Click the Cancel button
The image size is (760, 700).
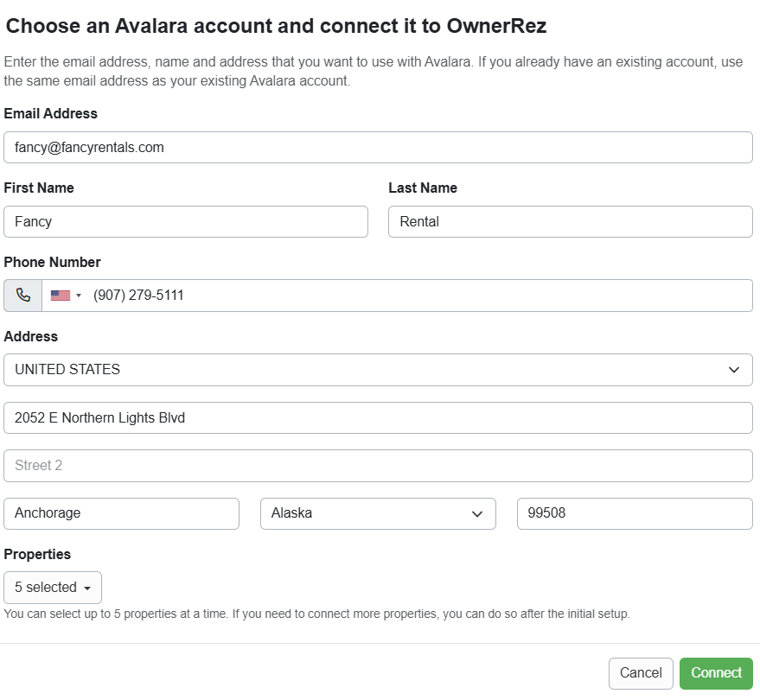[641, 673]
